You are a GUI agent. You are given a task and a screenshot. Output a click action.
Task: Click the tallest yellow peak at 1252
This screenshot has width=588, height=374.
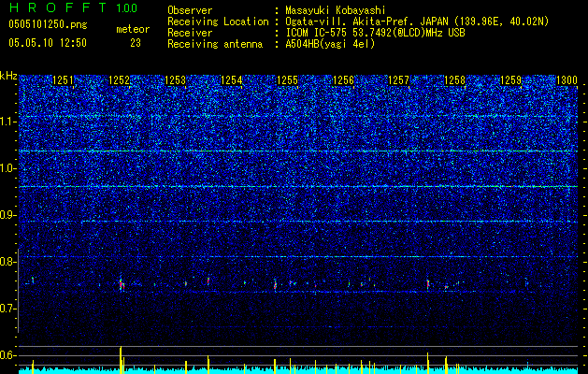tap(121, 360)
